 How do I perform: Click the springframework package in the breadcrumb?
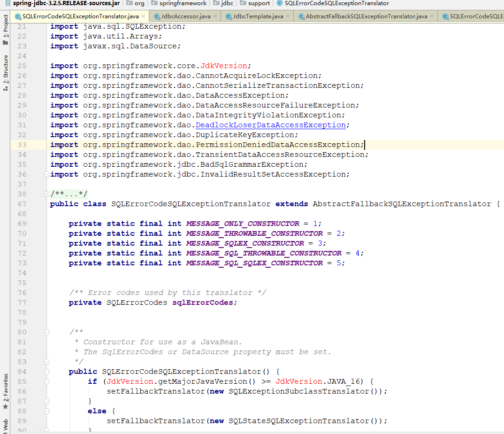click(x=183, y=4)
